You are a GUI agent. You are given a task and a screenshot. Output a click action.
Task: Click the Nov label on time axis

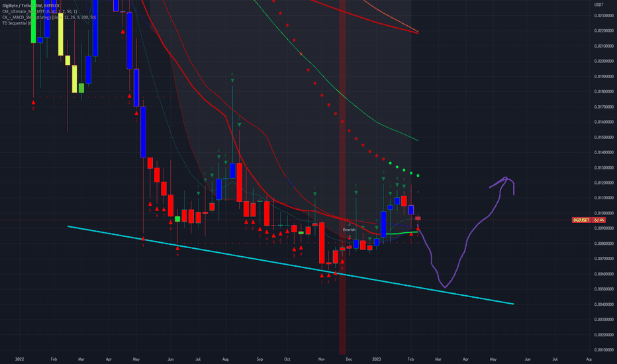tap(322, 359)
